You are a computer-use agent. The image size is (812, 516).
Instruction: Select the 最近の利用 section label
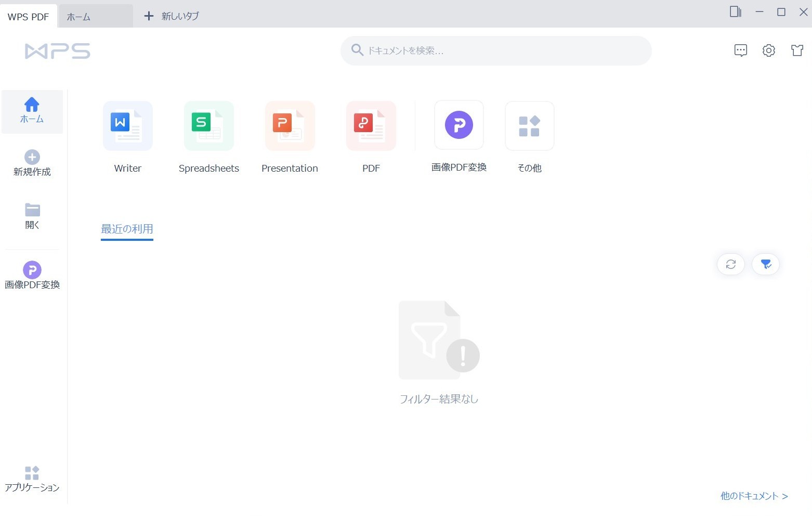point(127,229)
